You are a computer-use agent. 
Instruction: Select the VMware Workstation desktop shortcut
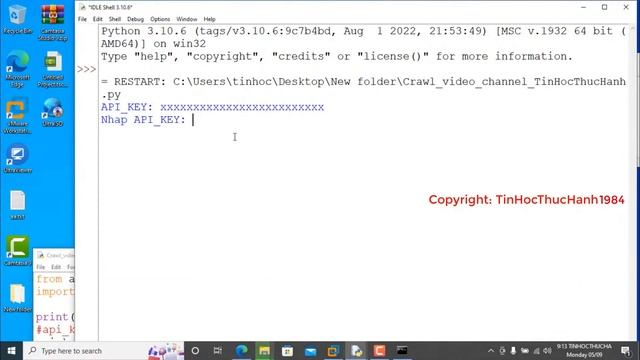click(17, 116)
